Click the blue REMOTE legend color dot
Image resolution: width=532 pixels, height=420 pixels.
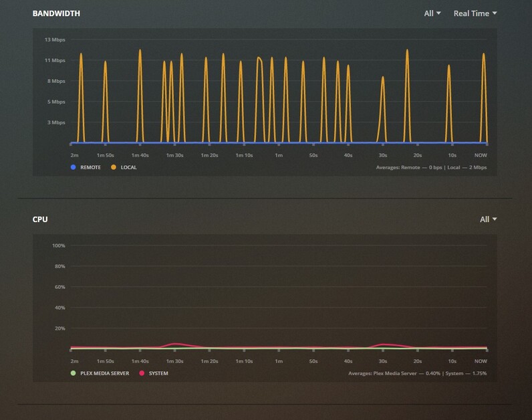pos(73,167)
